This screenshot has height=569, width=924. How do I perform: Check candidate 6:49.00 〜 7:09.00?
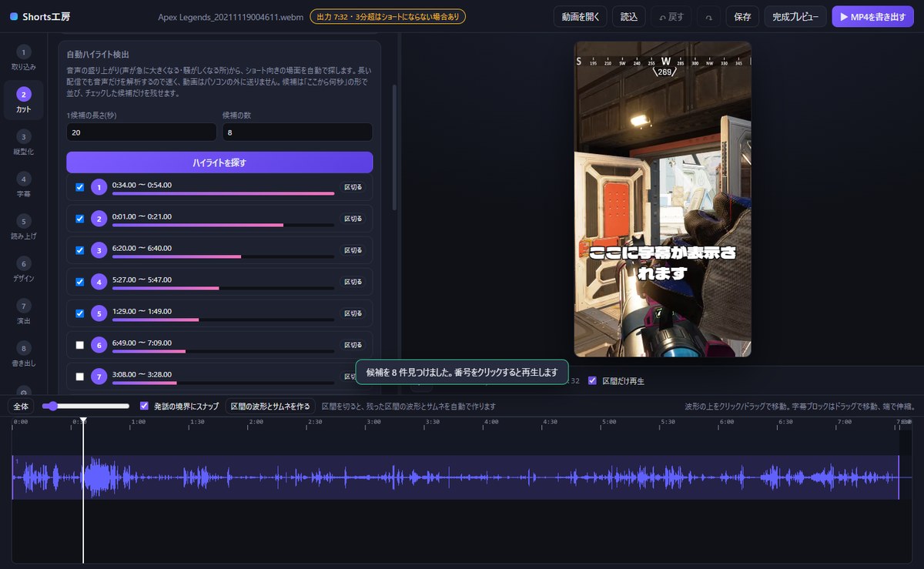[80, 345]
